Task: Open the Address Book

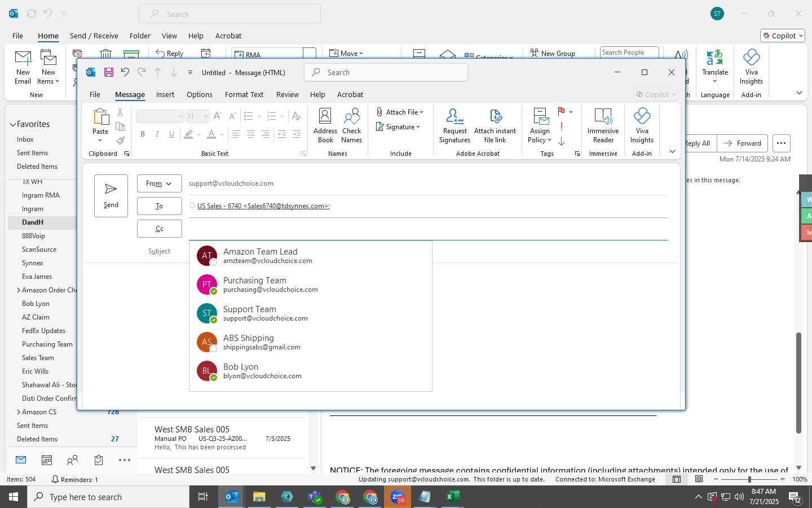Action: click(325, 125)
